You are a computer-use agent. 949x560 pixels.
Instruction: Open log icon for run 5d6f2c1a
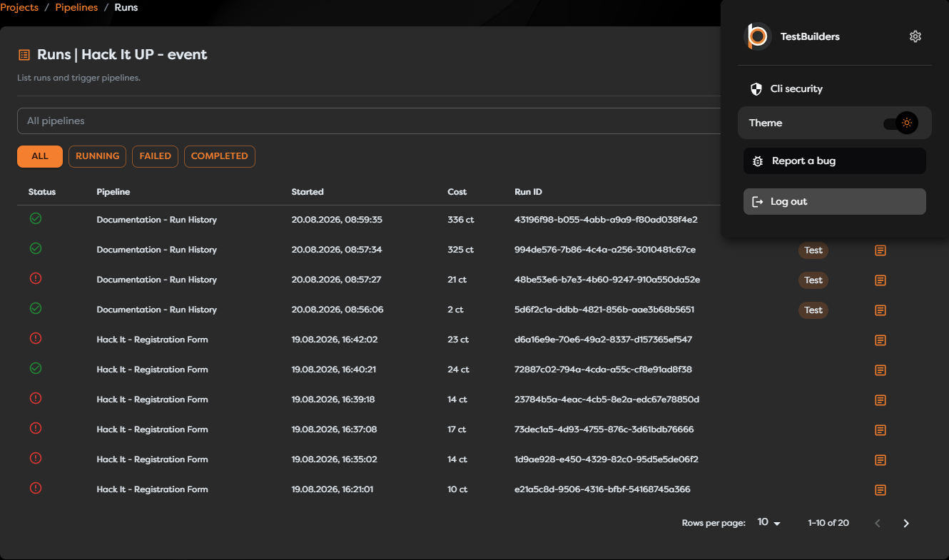[x=881, y=310]
